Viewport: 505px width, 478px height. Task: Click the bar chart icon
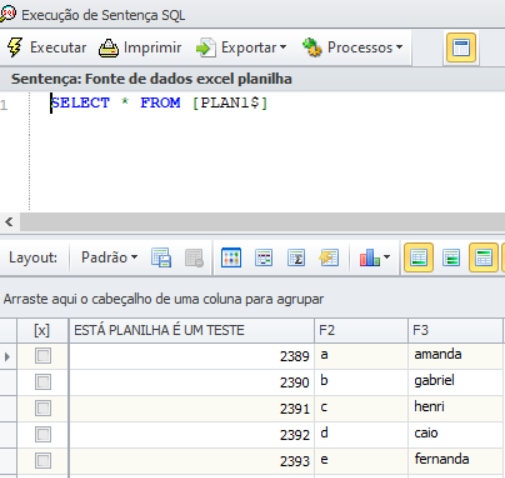[369, 257]
